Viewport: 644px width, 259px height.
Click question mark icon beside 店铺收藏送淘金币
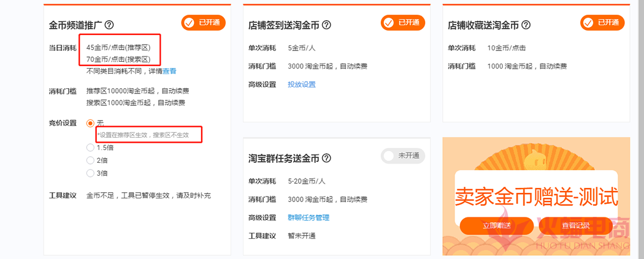click(x=526, y=25)
